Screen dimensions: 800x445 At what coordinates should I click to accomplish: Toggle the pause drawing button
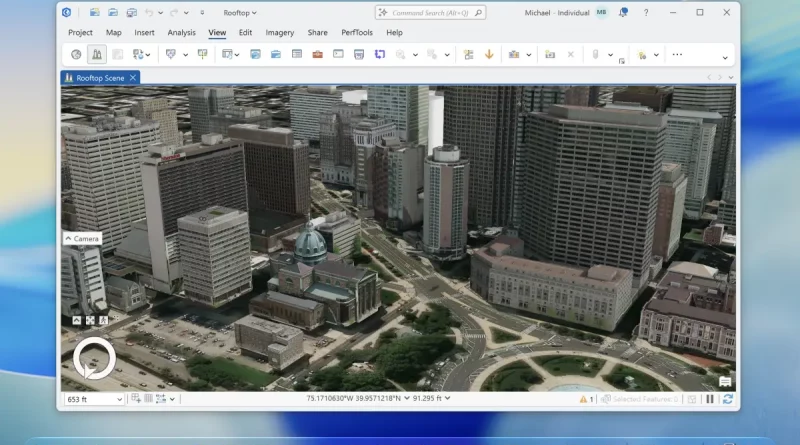[x=710, y=399]
